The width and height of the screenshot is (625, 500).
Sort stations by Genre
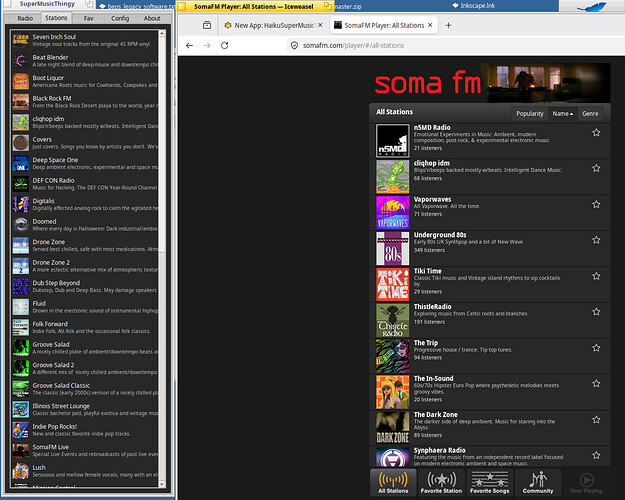point(590,114)
